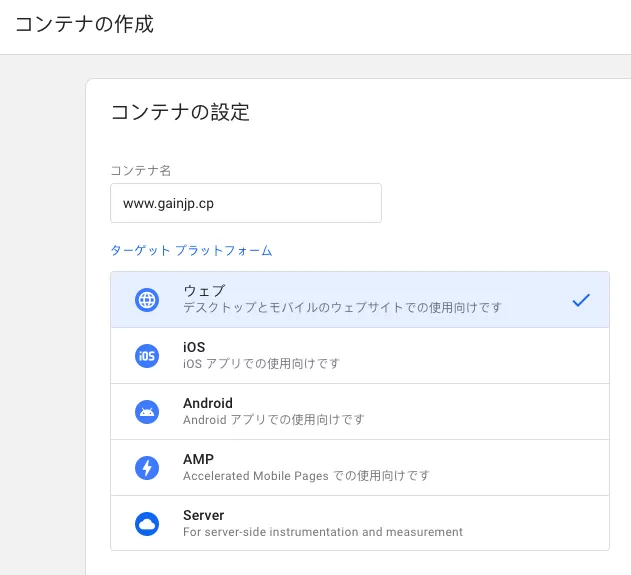Choose the Android platform title

point(208,403)
